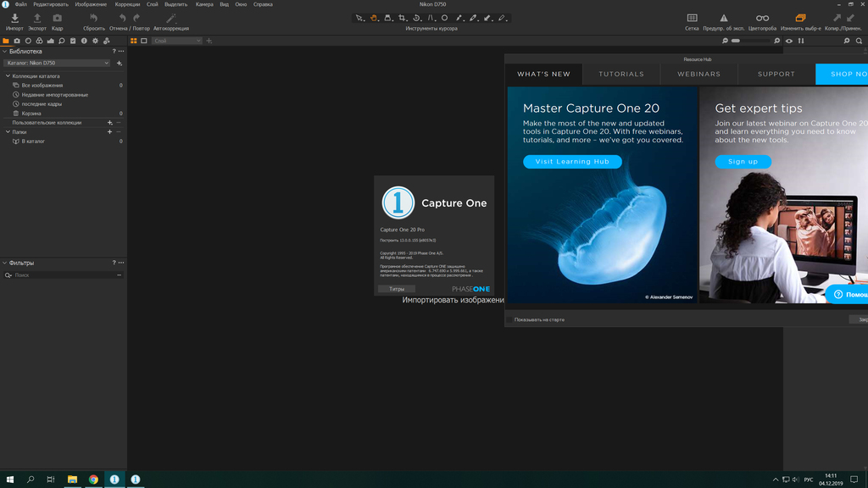The width and height of the screenshot is (868, 488).
Task: Click the Visit Learning Hub button
Action: [572, 162]
